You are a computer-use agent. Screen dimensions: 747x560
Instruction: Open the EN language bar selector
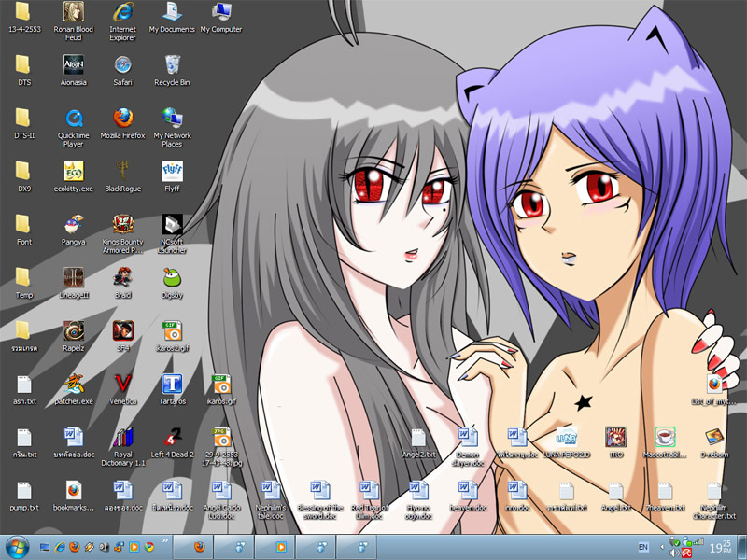[x=642, y=547]
